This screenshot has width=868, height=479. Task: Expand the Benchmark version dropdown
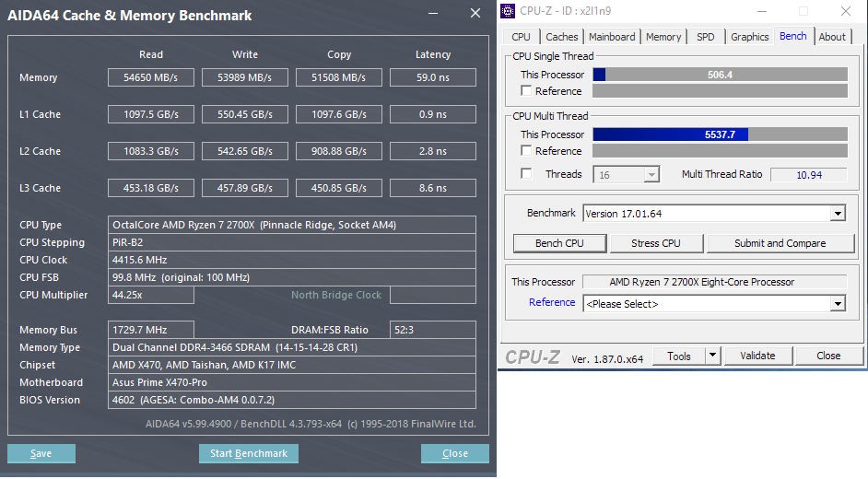coord(839,214)
